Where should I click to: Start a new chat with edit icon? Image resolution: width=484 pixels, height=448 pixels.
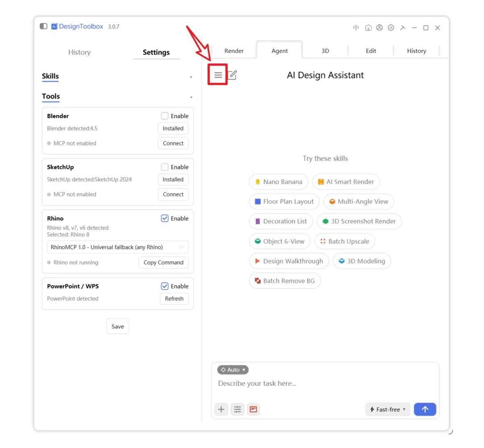232,75
